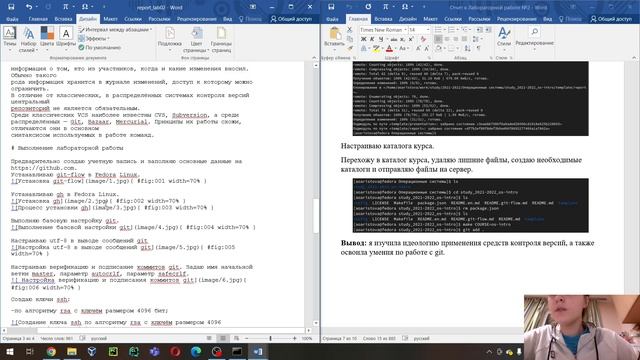Apply red font color button
Viewport: 640px width, 360px height.
pyautogui.click(x=389, y=48)
